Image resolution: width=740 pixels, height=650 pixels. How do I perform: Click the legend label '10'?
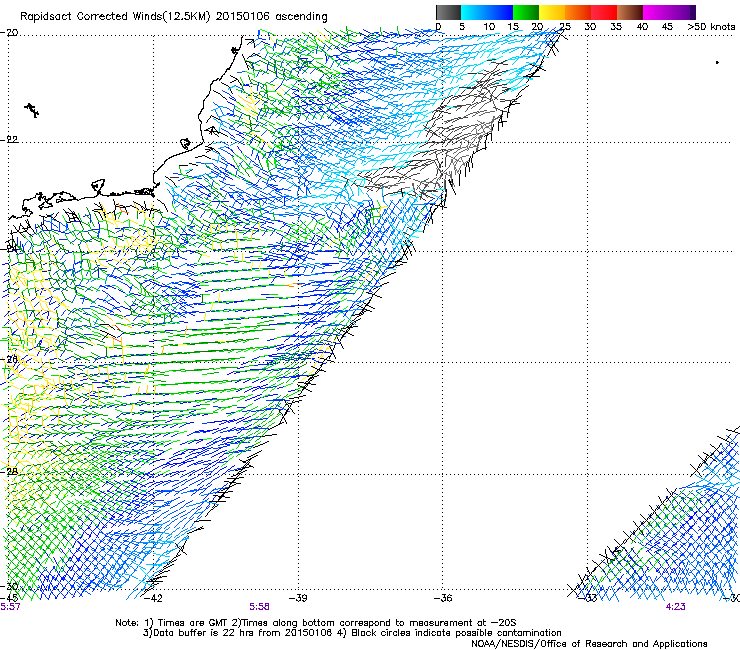489,27
